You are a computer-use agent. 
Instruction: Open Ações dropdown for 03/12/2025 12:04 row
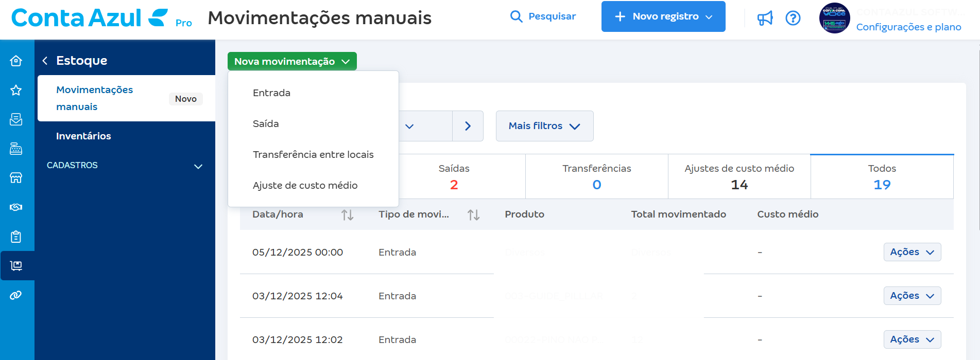pyautogui.click(x=912, y=296)
